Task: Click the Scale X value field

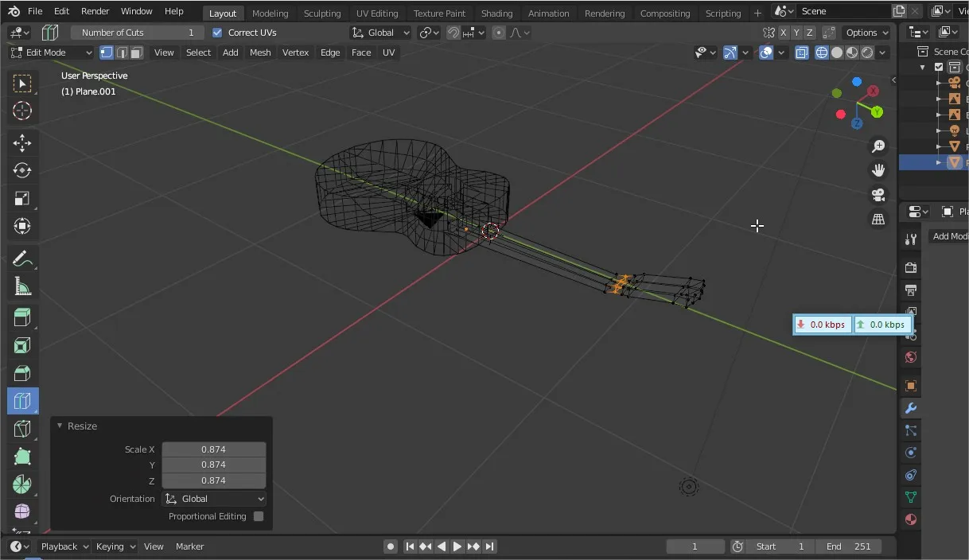Action: [x=214, y=449]
